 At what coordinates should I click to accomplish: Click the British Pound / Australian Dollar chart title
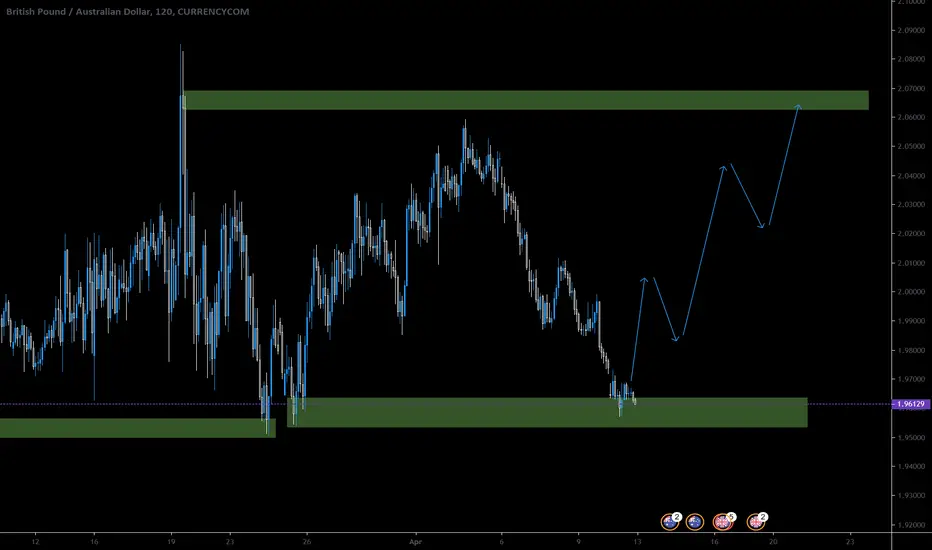[x=128, y=11]
